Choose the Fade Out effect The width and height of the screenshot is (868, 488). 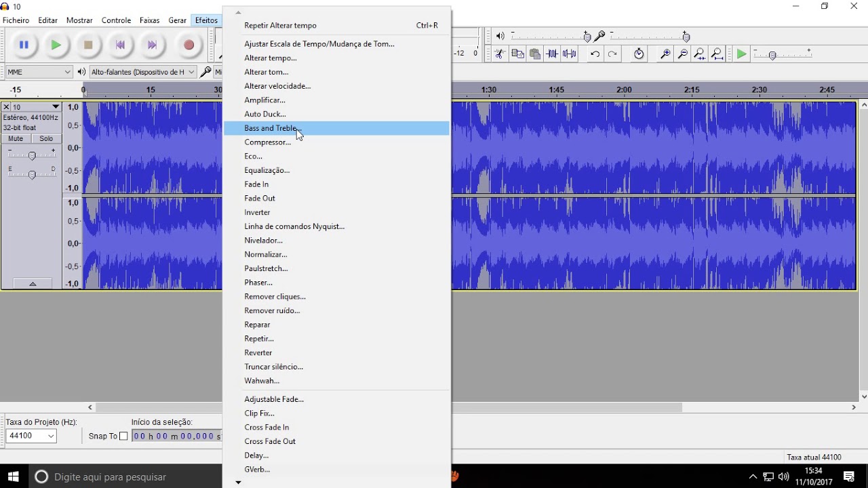(x=337, y=198)
